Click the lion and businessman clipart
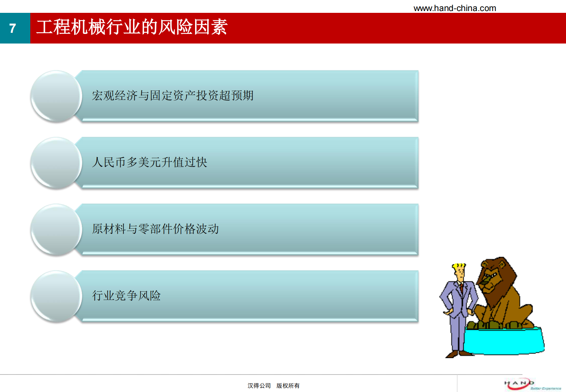This screenshot has height=392, width=566. point(492,307)
